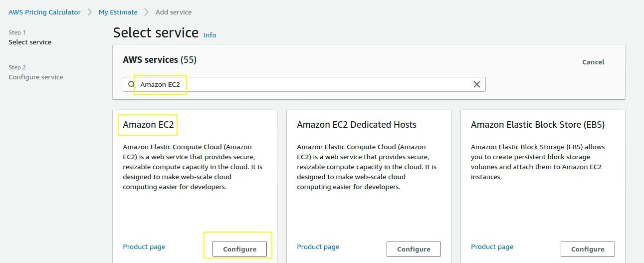Configure the Amazon EC2 service
The image size is (644, 263).
(x=239, y=249)
